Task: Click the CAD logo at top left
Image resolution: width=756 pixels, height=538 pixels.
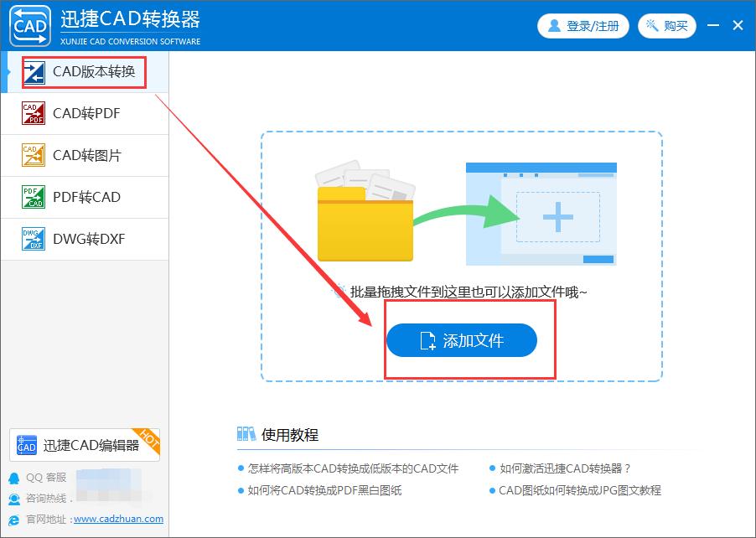Action: click(28, 25)
